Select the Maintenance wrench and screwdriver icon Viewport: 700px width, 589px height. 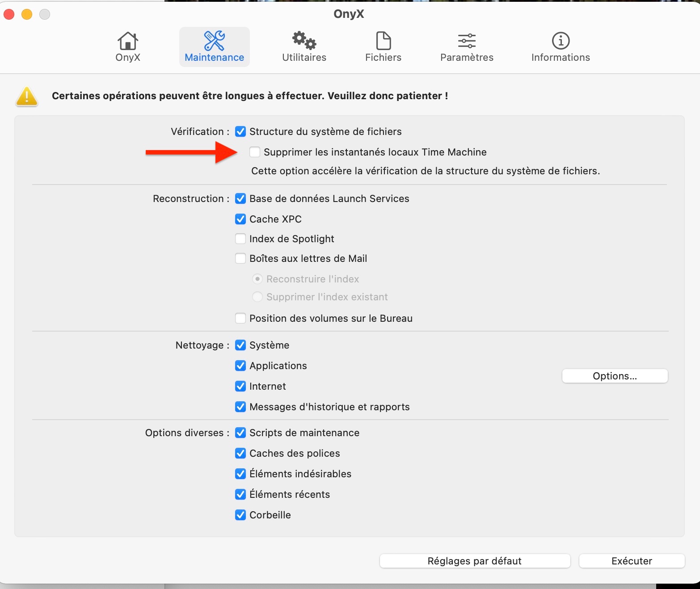tap(214, 41)
